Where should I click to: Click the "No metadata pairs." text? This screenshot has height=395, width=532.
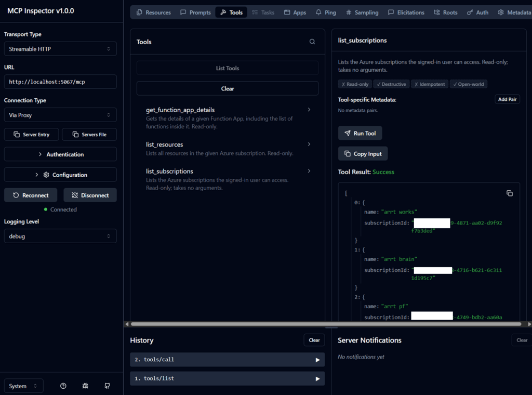(357, 111)
